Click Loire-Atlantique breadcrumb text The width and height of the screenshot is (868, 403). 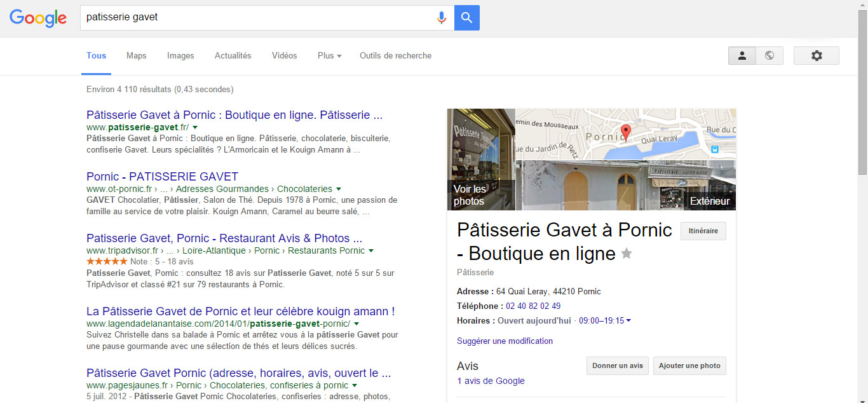[x=214, y=250]
